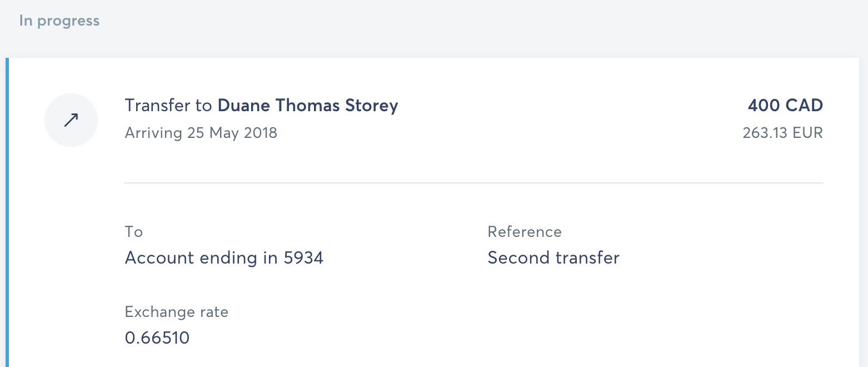Select the exchange rate value 0.66510

pyautogui.click(x=157, y=338)
